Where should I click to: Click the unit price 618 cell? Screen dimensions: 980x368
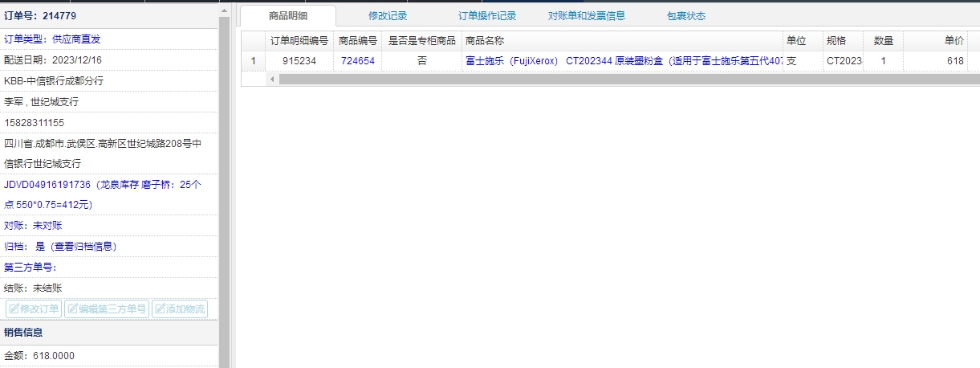[x=936, y=61]
